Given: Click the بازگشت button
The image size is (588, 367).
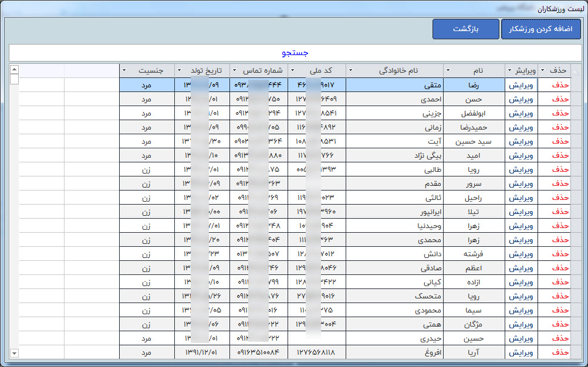Looking at the screenshot, I should [466, 29].
